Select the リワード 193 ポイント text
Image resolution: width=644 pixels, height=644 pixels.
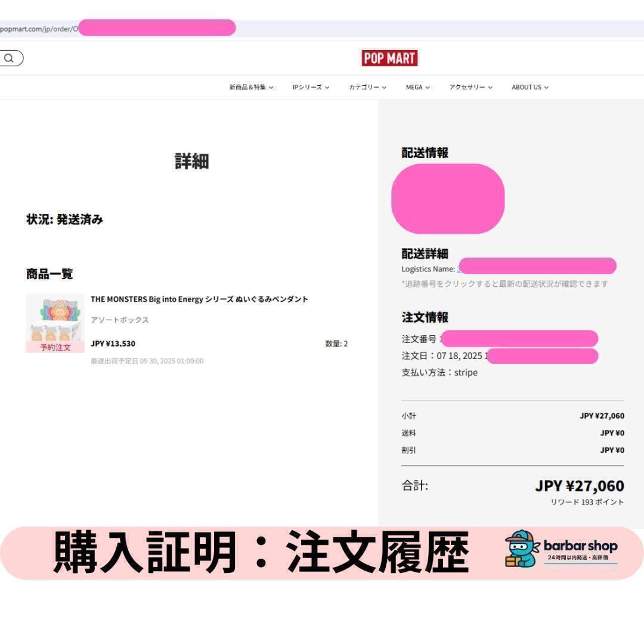[x=587, y=502]
